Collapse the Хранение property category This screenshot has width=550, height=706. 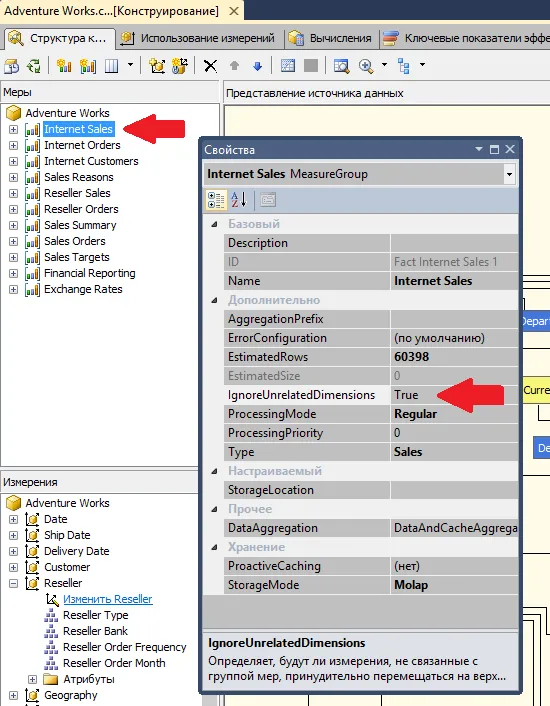215,547
